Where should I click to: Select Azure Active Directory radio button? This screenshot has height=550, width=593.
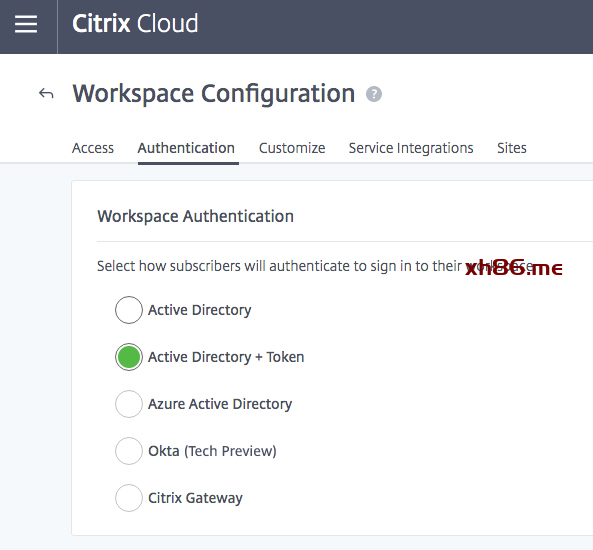[x=129, y=404]
